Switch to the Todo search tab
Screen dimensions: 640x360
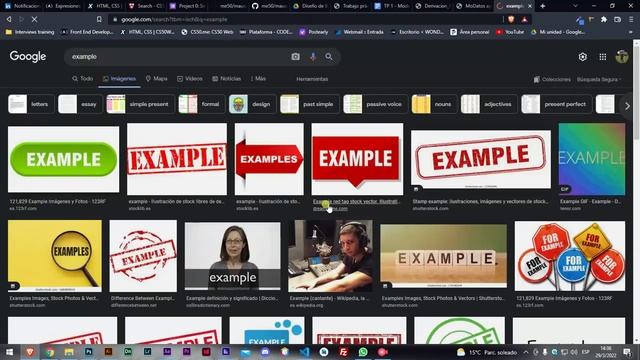click(83, 79)
